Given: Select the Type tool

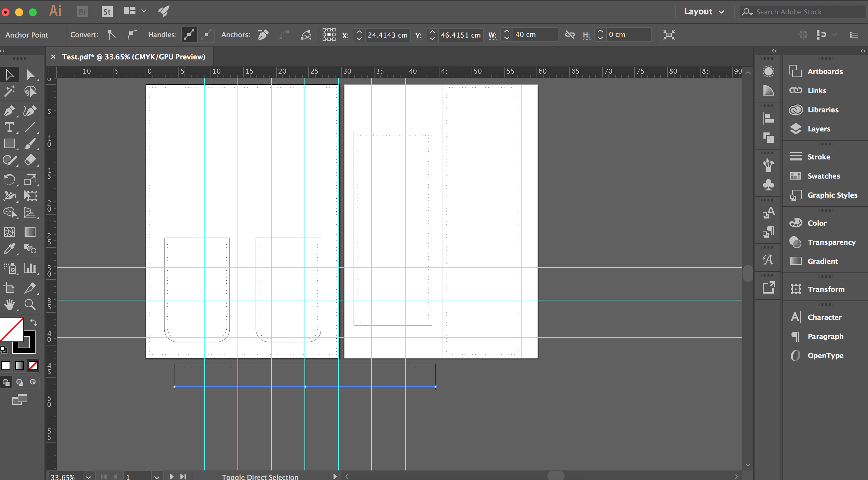Looking at the screenshot, I should [10, 127].
